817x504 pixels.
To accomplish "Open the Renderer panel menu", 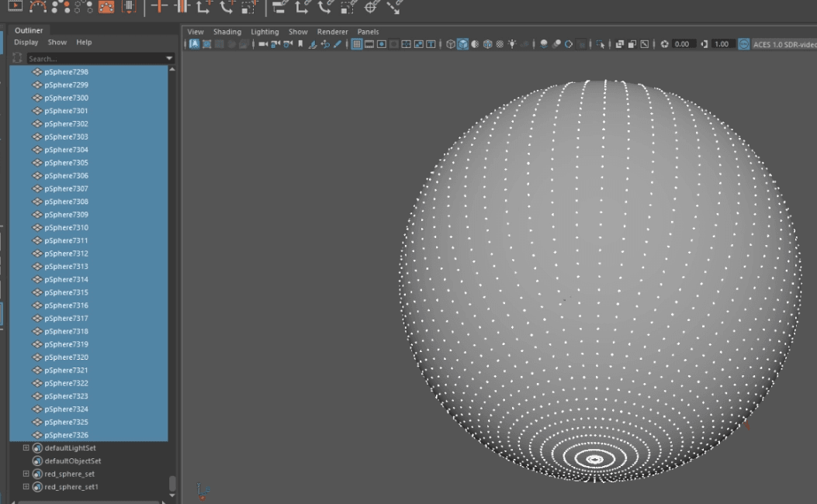I will pyautogui.click(x=332, y=32).
